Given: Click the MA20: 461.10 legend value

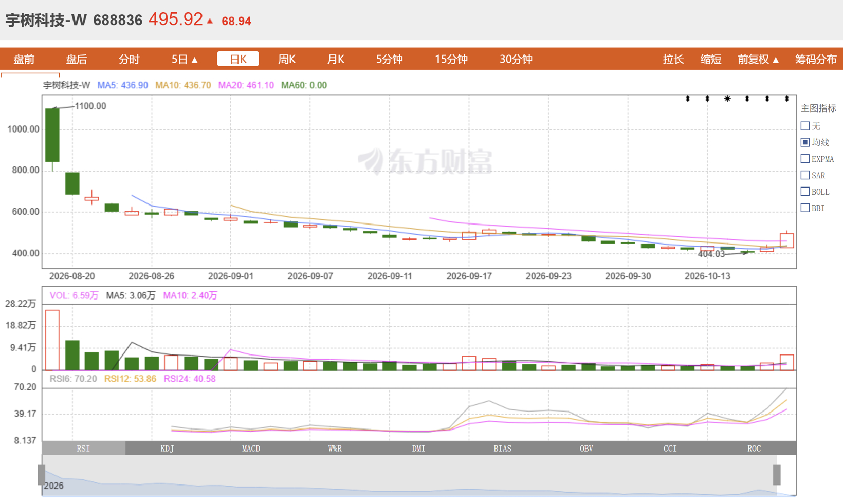Looking at the screenshot, I should tap(246, 85).
